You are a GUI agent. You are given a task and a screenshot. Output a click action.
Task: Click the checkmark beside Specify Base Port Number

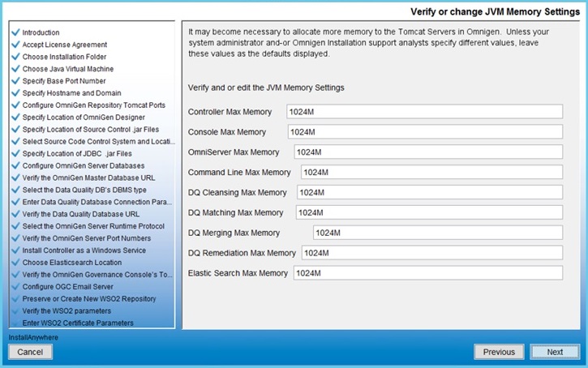[15, 80]
